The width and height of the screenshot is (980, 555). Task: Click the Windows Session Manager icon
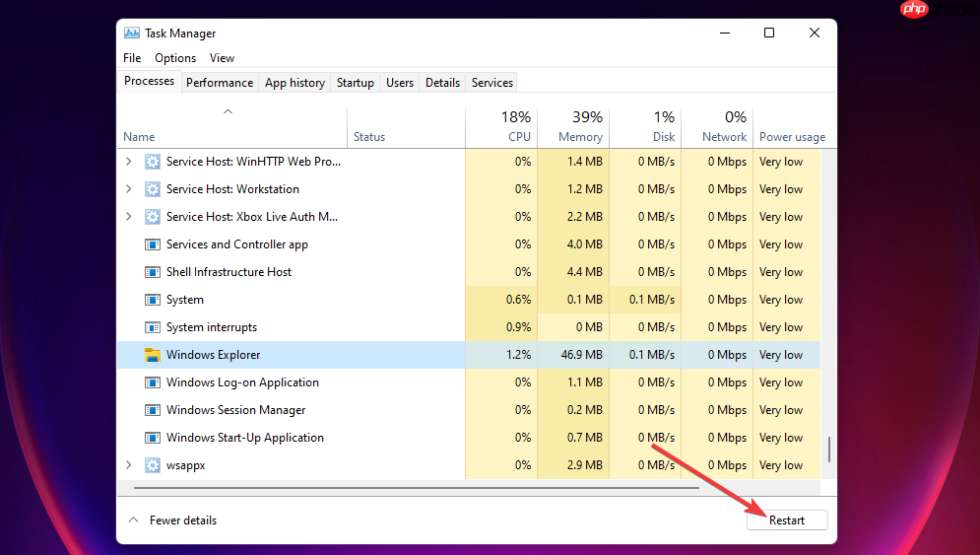(x=152, y=410)
